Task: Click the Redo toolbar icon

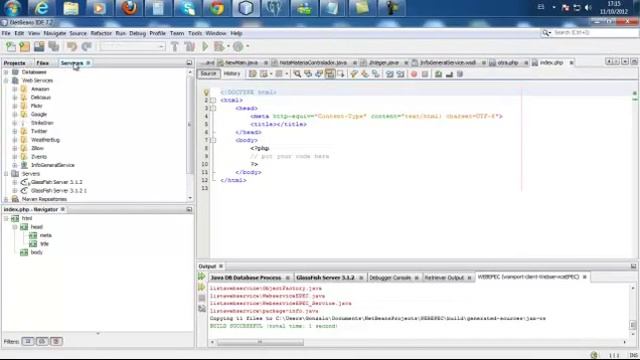Action: click(x=87, y=47)
